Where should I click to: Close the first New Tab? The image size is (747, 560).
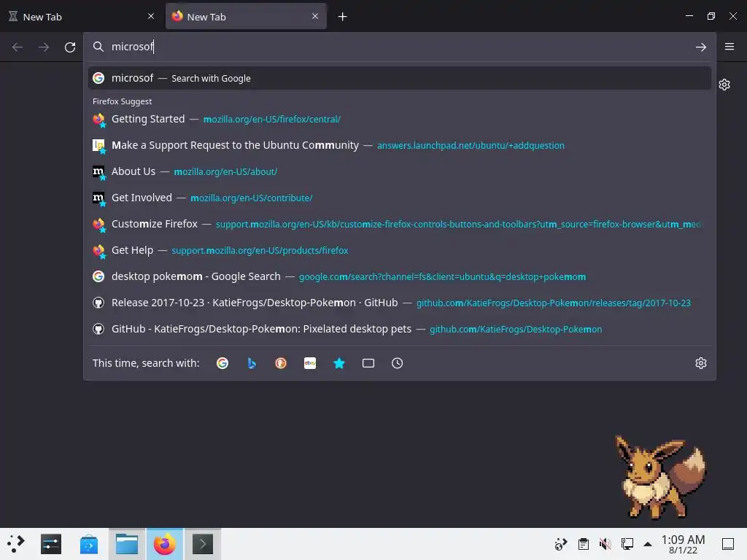(x=151, y=16)
